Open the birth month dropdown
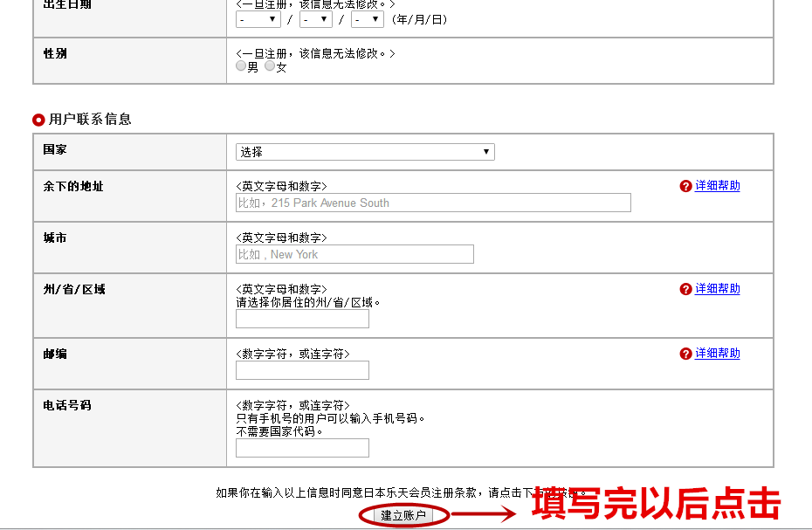This screenshot has height=530, width=812. coord(315,20)
